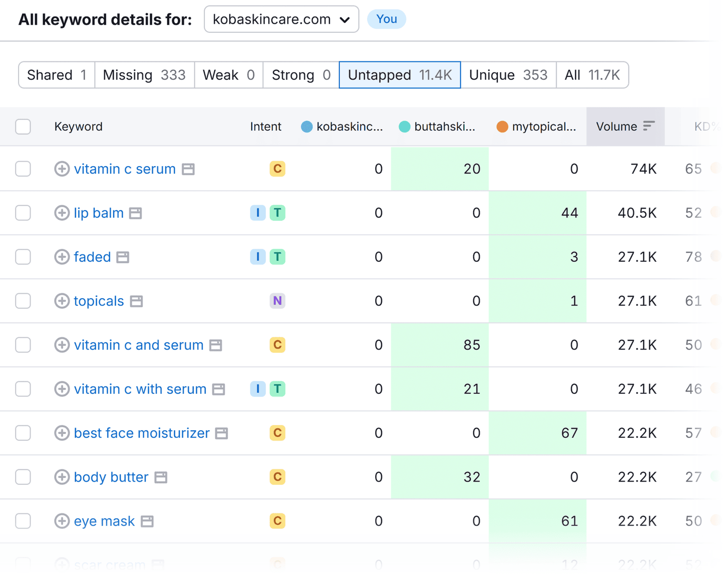
Task: Select the 'lip balm' row checkbox
Action: pyautogui.click(x=23, y=213)
